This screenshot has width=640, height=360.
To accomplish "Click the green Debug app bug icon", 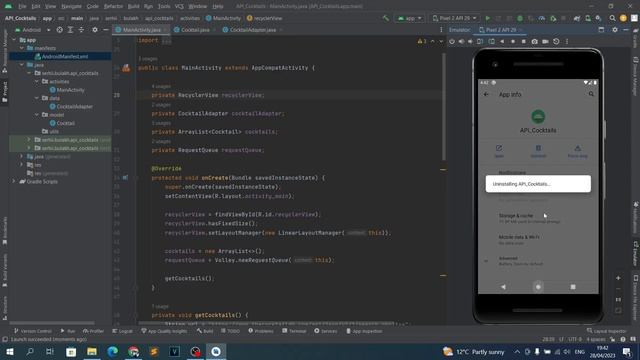I will 520,18.
